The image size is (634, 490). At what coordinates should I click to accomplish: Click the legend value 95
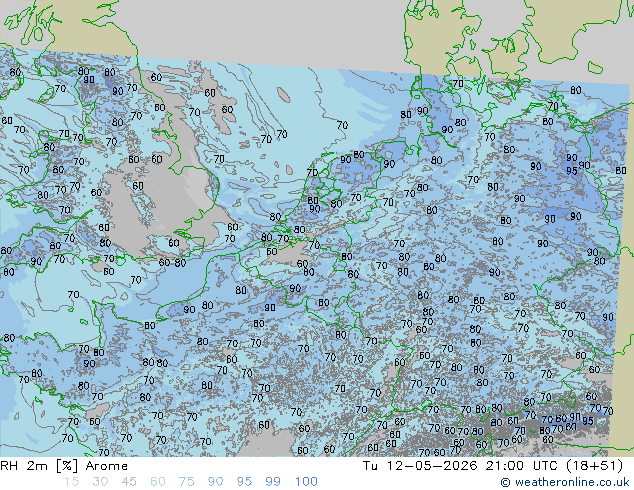(244, 482)
